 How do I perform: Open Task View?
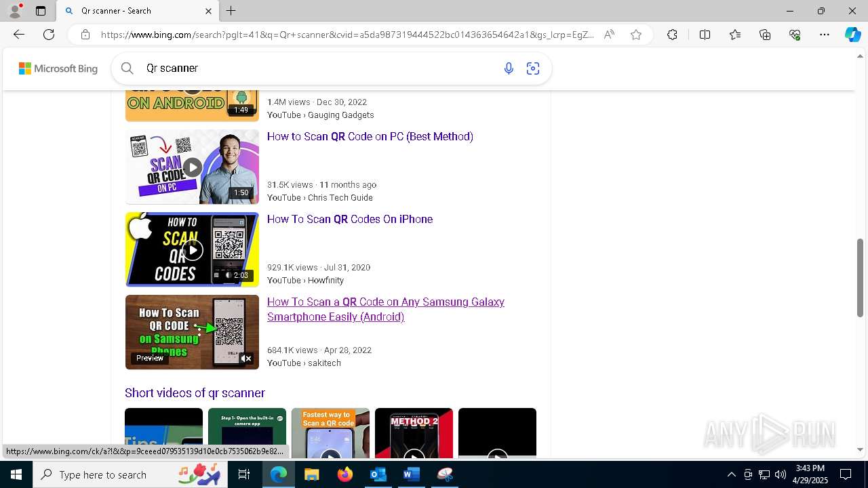click(244, 474)
